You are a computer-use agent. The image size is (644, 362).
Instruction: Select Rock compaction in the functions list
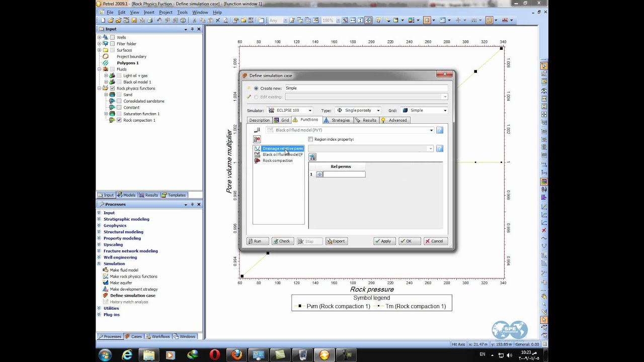277,160
